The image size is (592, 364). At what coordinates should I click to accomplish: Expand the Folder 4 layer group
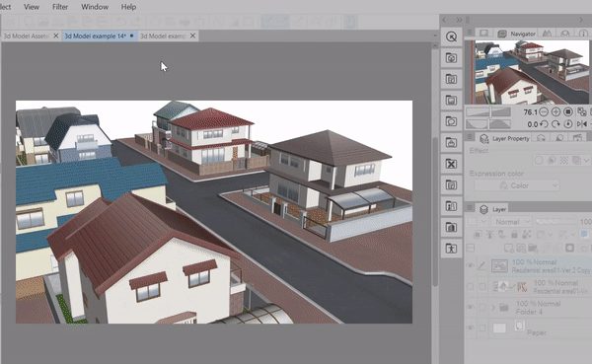(493, 308)
